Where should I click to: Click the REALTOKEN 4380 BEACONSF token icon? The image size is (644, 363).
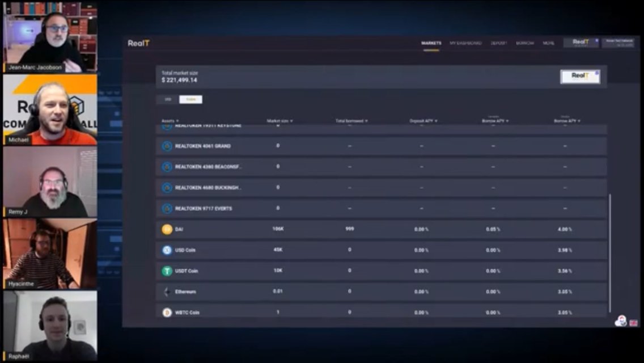point(167,167)
